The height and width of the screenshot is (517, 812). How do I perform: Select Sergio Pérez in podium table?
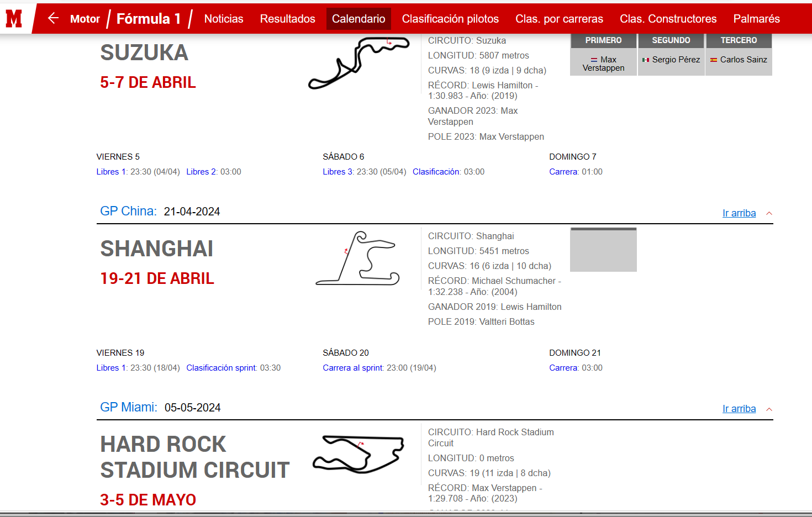click(676, 60)
